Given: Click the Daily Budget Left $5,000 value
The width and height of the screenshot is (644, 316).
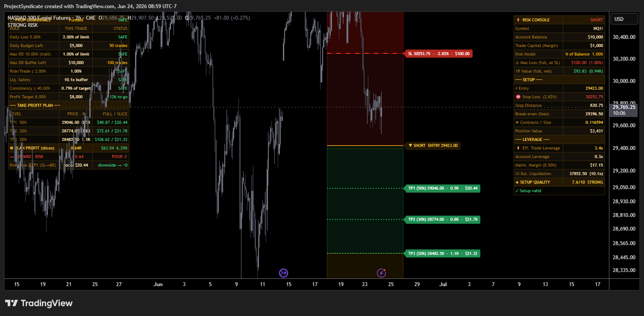Looking at the screenshot, I should pyautogui.click(x=76, y=46).
